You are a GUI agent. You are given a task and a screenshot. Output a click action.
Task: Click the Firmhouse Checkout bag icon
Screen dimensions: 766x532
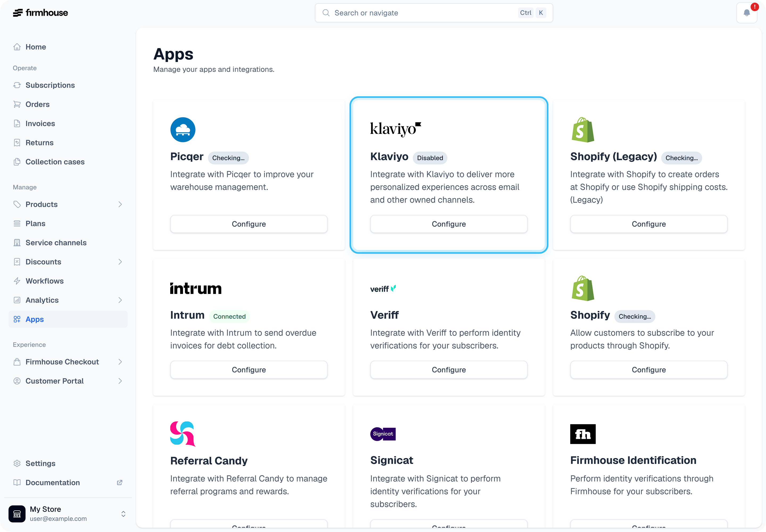pos(17,362)
